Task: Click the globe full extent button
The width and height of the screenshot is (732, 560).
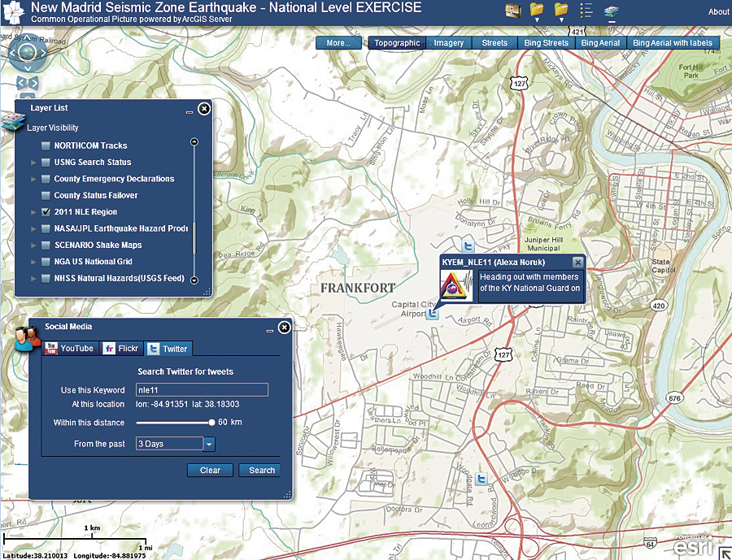Action: tap(28, 52)
